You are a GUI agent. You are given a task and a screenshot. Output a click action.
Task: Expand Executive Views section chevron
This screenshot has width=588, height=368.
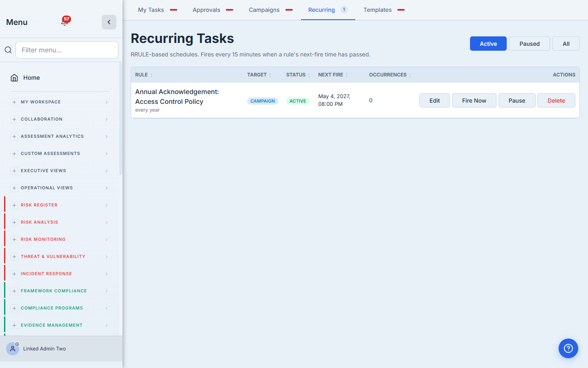click(x=107, y=171)
